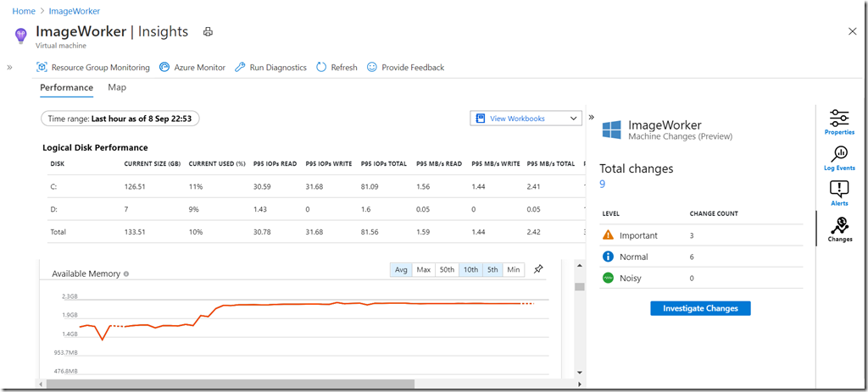Click the horizontal scrollbar thumb

click(231, 384)
